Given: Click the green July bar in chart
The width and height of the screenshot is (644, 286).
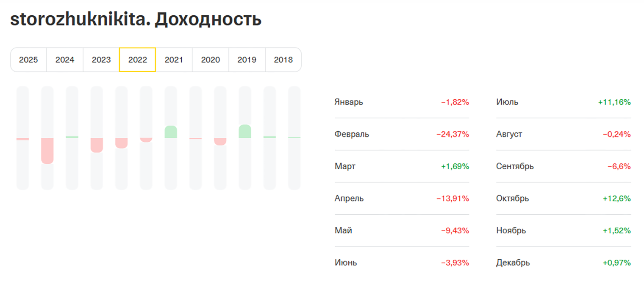Looking at the screenshot, I should pos(171,132).
